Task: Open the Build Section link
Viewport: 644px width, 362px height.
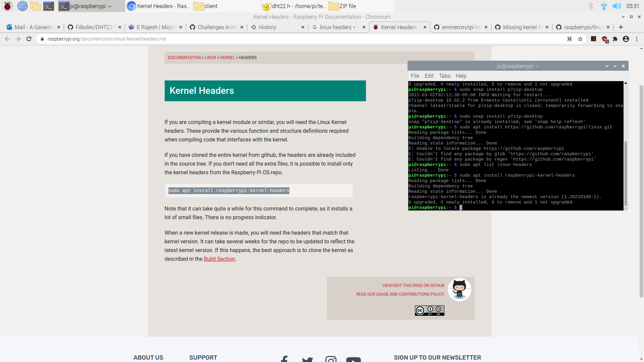Action: pyautogui.click(x=219, y=259)
